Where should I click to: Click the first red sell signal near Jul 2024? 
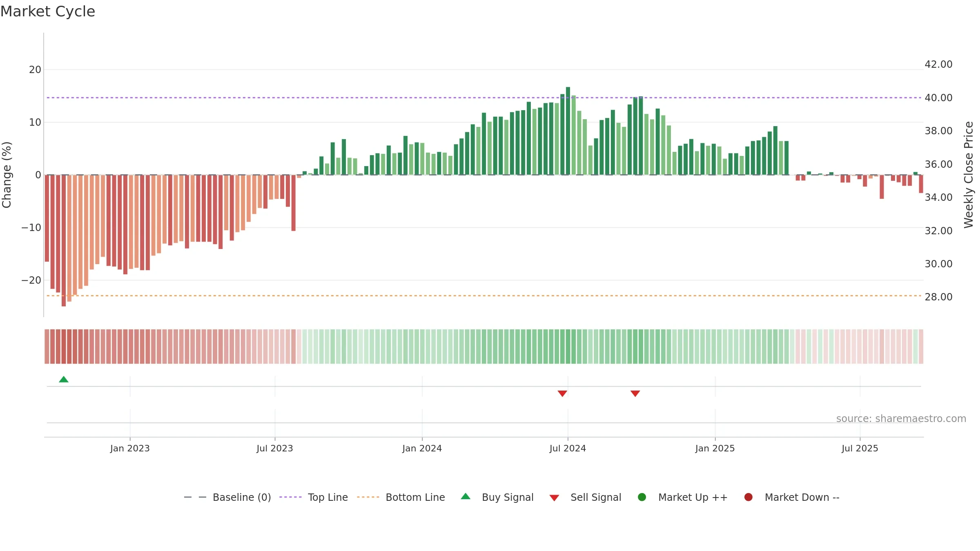click(x=562, y=393)
